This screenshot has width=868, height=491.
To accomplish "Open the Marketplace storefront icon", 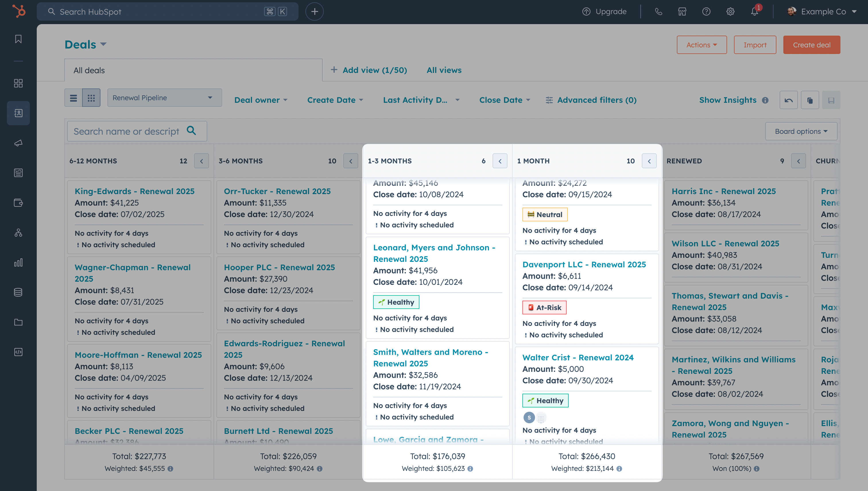I will tap(682, 11).
